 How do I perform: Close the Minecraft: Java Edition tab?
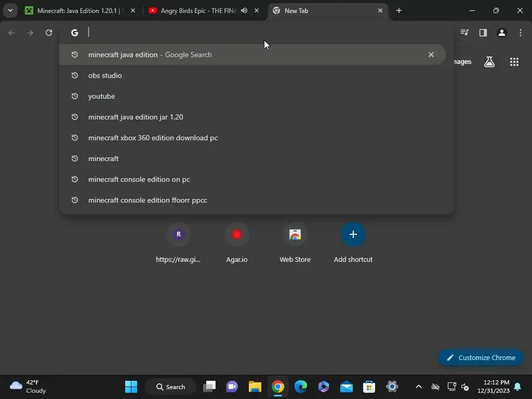point(133,10)
